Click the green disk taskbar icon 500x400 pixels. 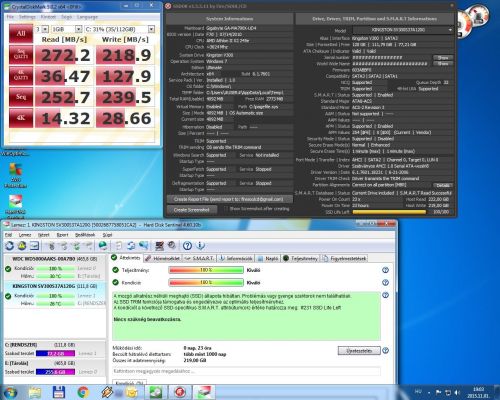156,392
